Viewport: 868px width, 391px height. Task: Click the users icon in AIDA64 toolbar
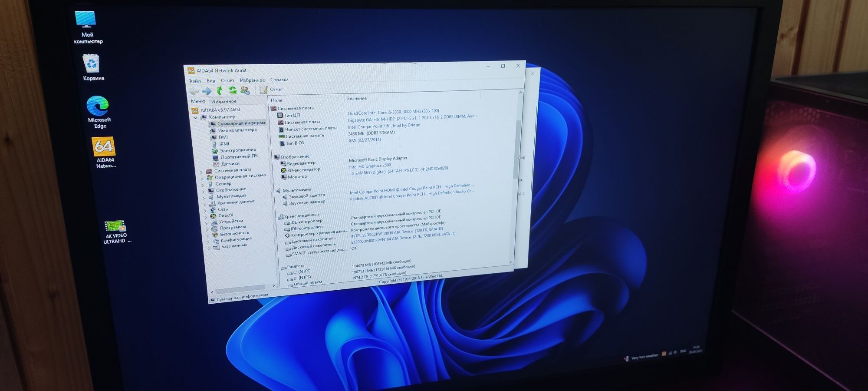click(x=245, y=90)
